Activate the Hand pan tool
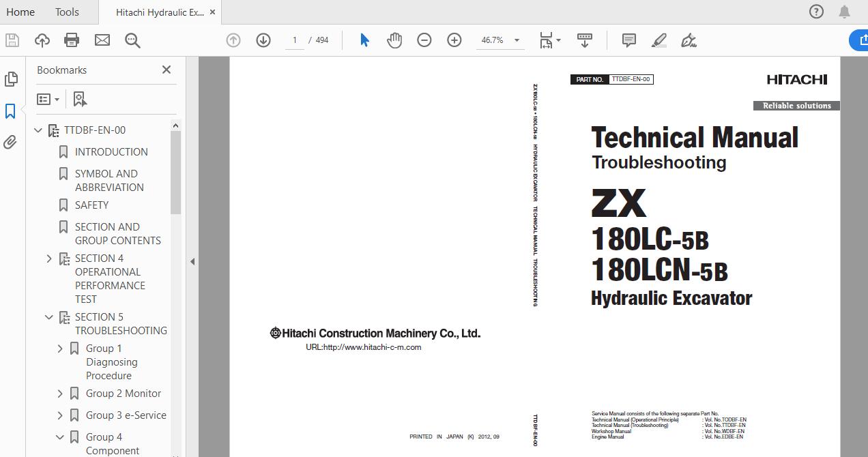868x457 pixels. 394,40
